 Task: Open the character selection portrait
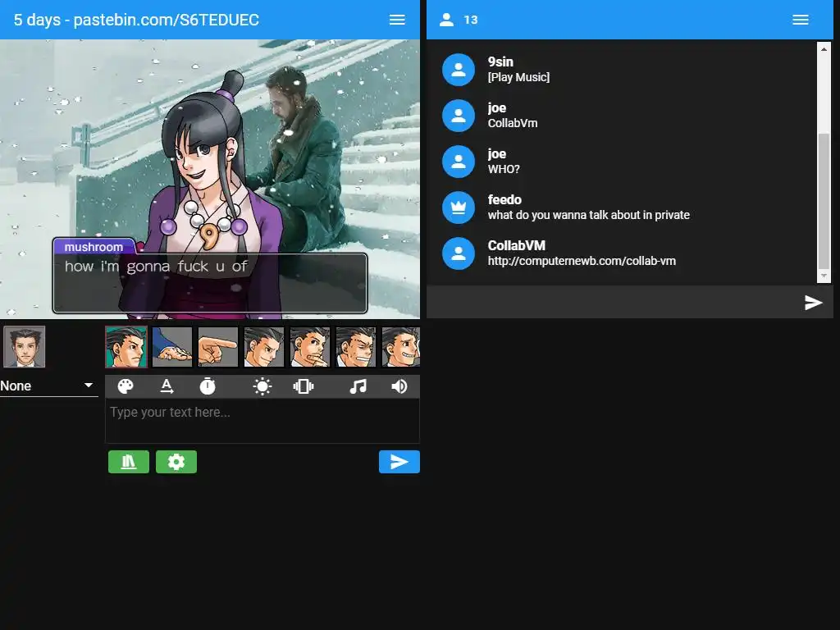pos(24,347)
